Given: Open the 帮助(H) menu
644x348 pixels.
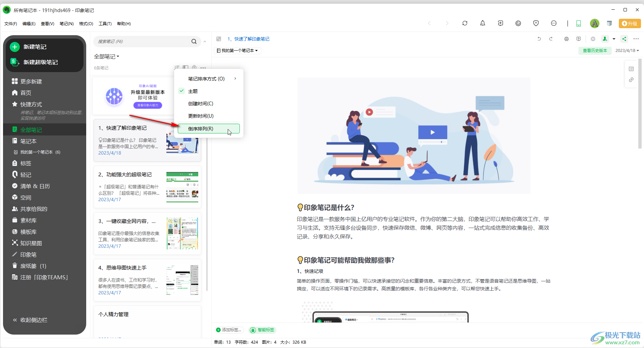Looking at the screenshot, I should click(x=124, y=24).
